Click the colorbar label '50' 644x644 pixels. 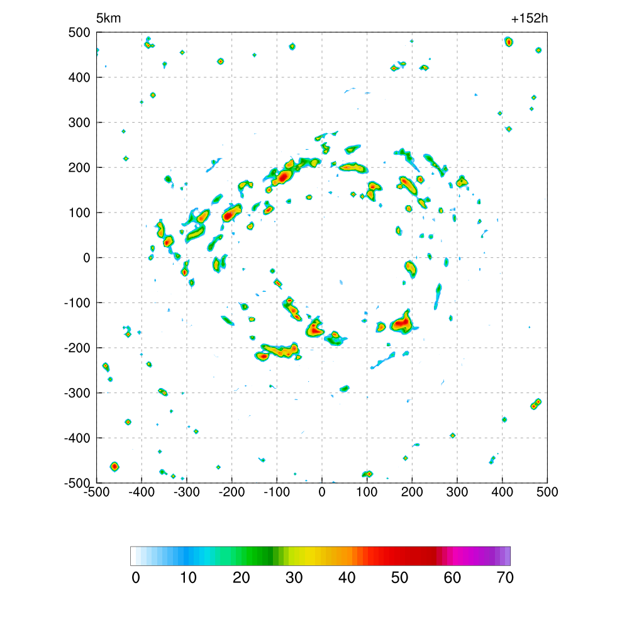pyautogui.click(x=399, y=578)
